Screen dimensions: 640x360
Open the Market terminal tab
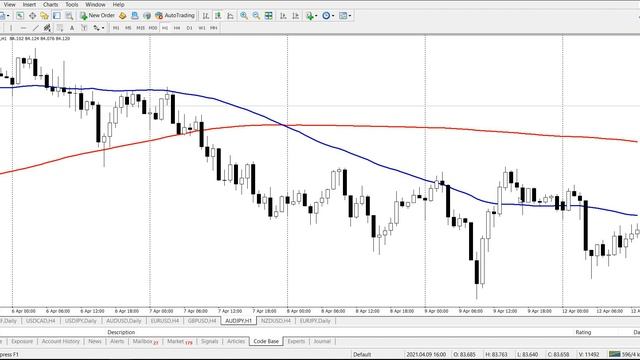(x=179, y=341)
